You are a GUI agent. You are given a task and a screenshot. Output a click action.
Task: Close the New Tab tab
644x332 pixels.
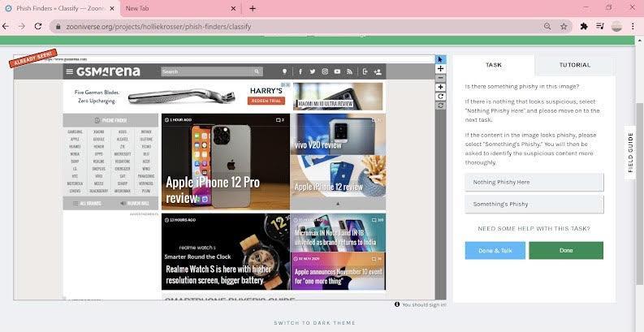233,8
